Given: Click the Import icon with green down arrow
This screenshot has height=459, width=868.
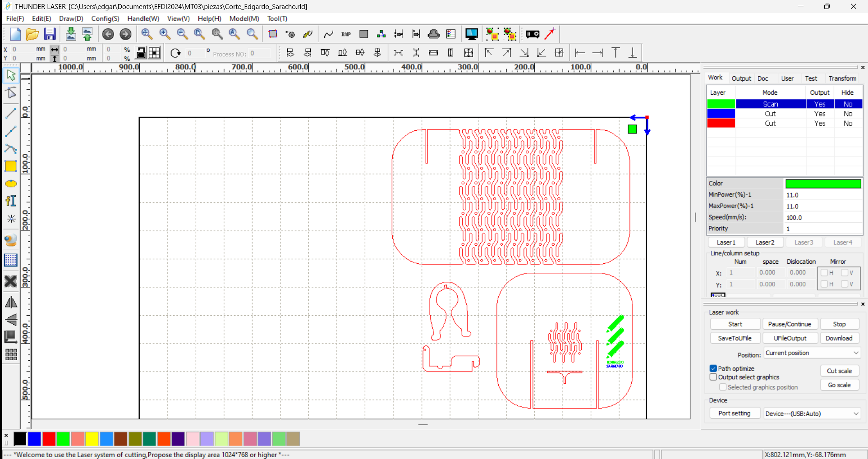Looking at the screenshot, I should click(71, 34).
